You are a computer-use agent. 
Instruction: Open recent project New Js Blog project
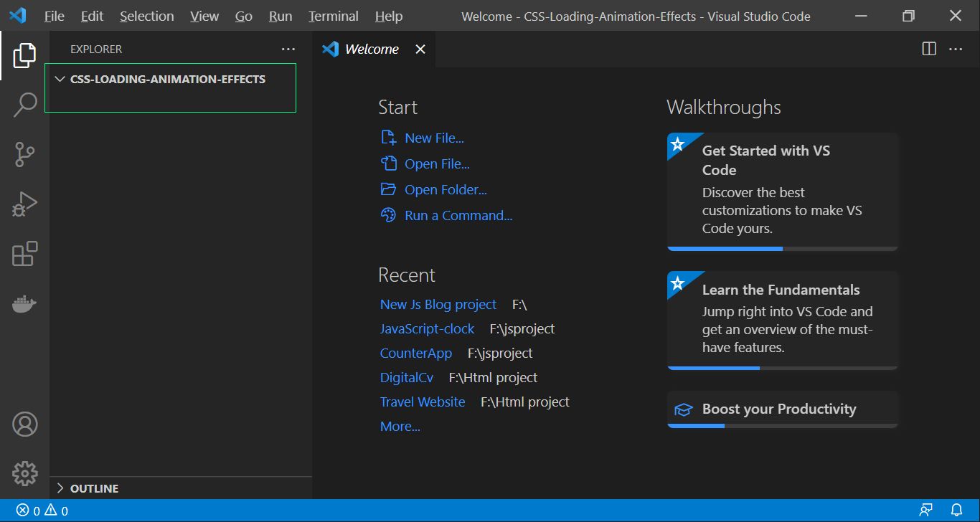tap(438, 304)
